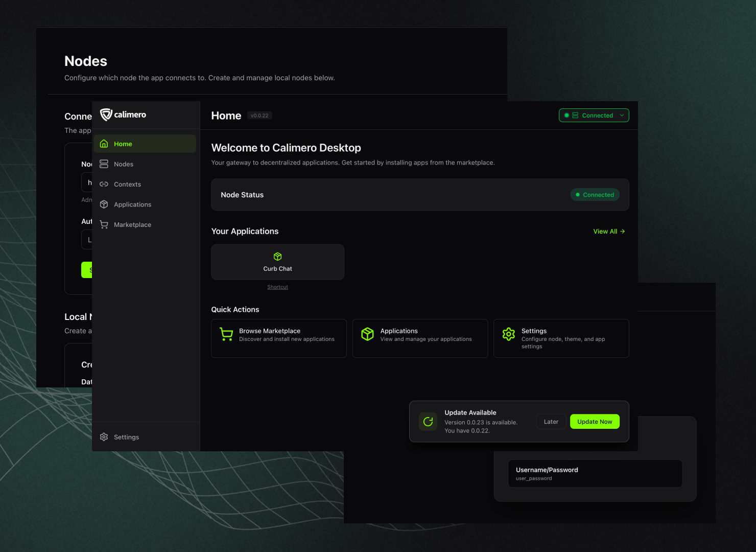This screenshot has width=756, height=552.
Task: Expand the Connected node selector dropdown
Action: (622, 115)
